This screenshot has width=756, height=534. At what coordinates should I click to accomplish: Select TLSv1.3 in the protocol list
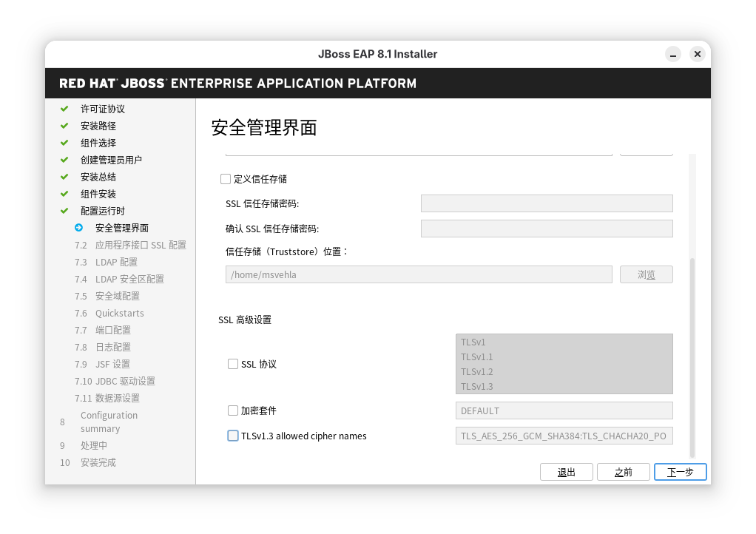[x=564, y=387]
